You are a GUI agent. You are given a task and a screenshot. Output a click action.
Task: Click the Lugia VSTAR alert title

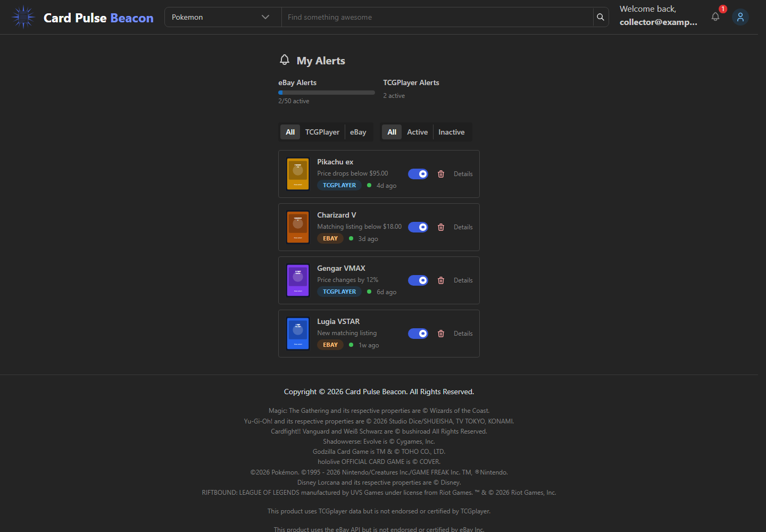click(x=338, y=321)
